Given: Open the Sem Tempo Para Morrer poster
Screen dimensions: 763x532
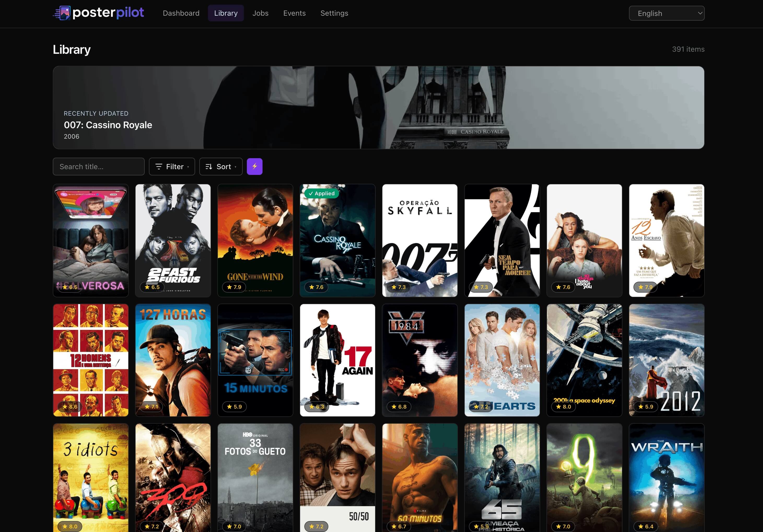Looking at the screenshot, I should click(x=502, y=240).
